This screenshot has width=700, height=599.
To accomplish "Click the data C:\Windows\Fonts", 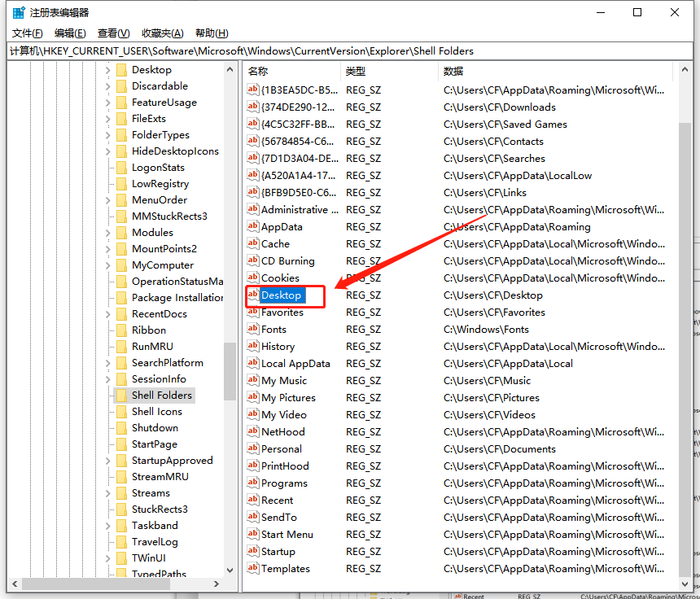I will 486,330.
